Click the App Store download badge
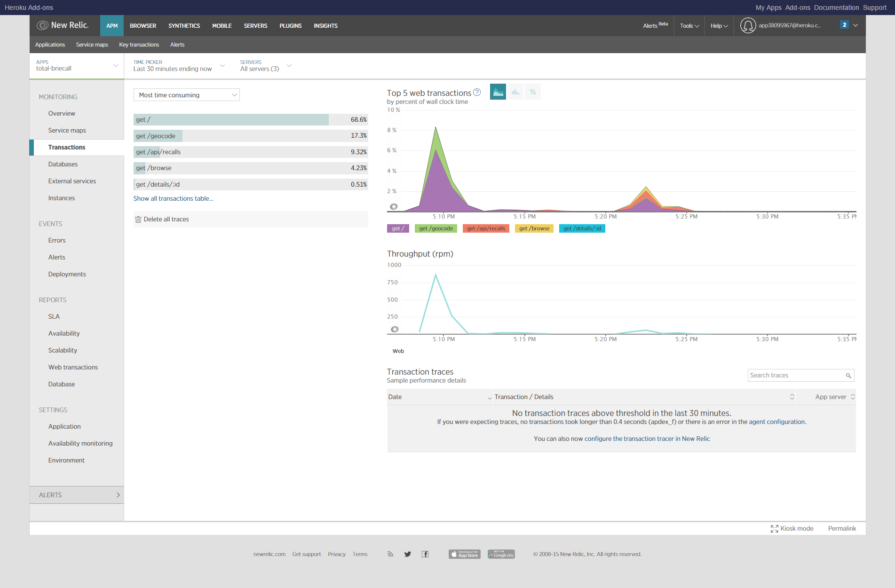 pyautogui.click(x=465, y=554)
